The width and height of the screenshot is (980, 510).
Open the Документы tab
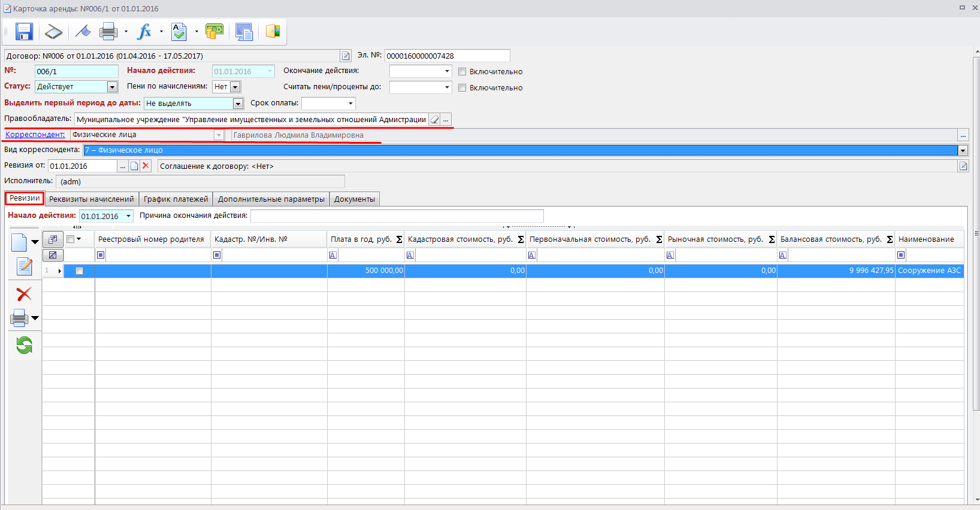[x=355, y=199]
